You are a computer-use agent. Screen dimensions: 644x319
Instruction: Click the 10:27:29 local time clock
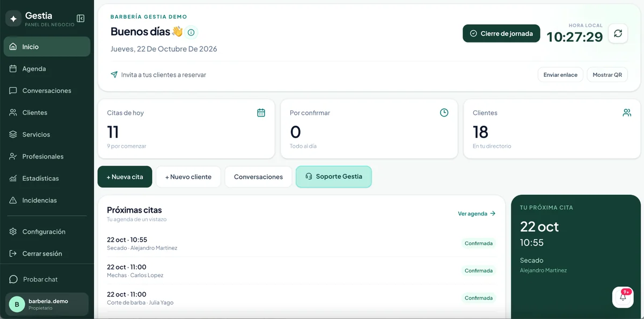(575, 37)
